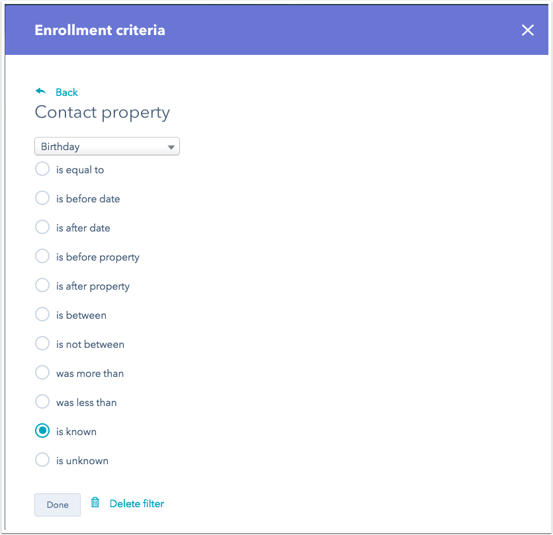553x535 pixels.
Task: Choose 'was more than' option
Action: tap(42, 372)
